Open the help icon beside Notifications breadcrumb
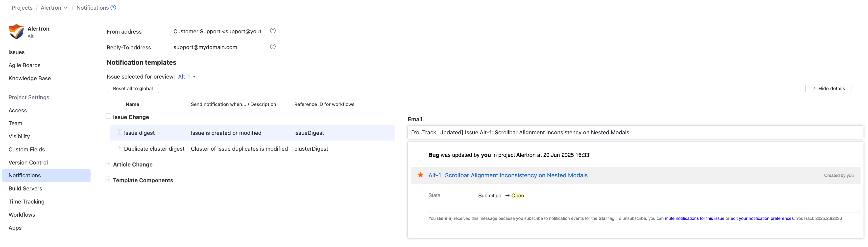 coord(113,7)
